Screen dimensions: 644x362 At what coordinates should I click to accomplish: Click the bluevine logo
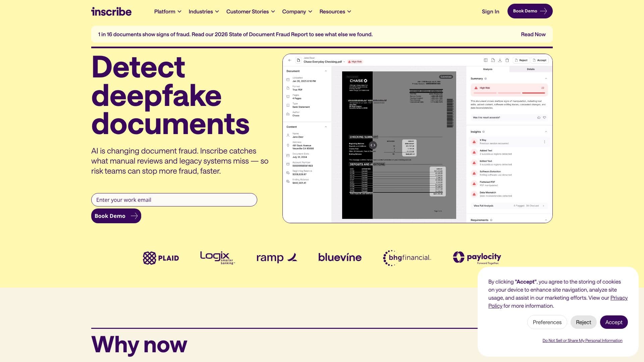click(x=340, y=257)
